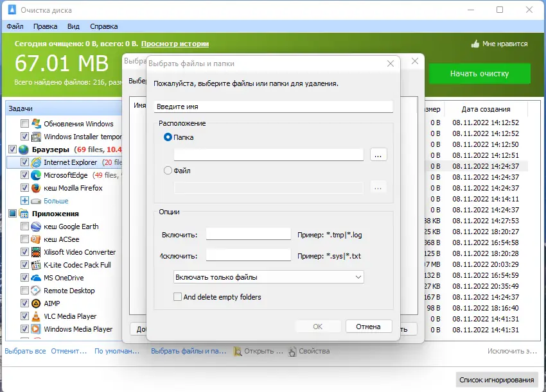This screenshot has width=546, height=392.
Task: Click the 'Выбрать все' link
Action: 25,352
